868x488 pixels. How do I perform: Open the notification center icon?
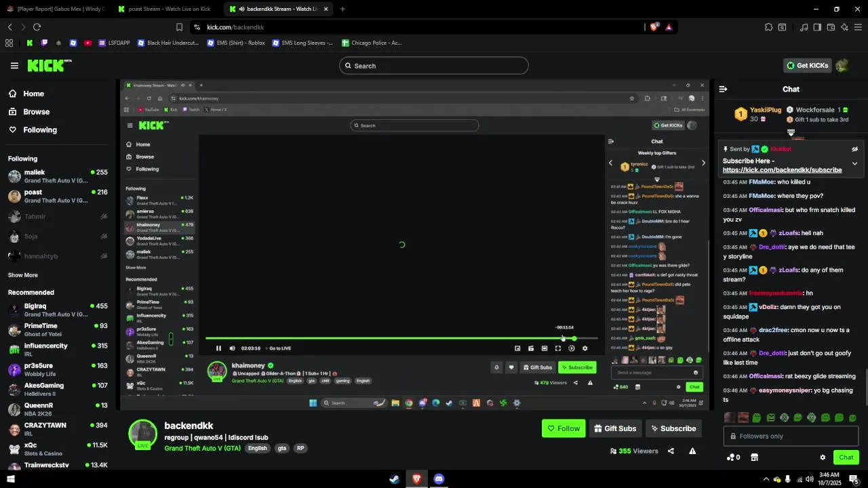[x=853, y=479]
